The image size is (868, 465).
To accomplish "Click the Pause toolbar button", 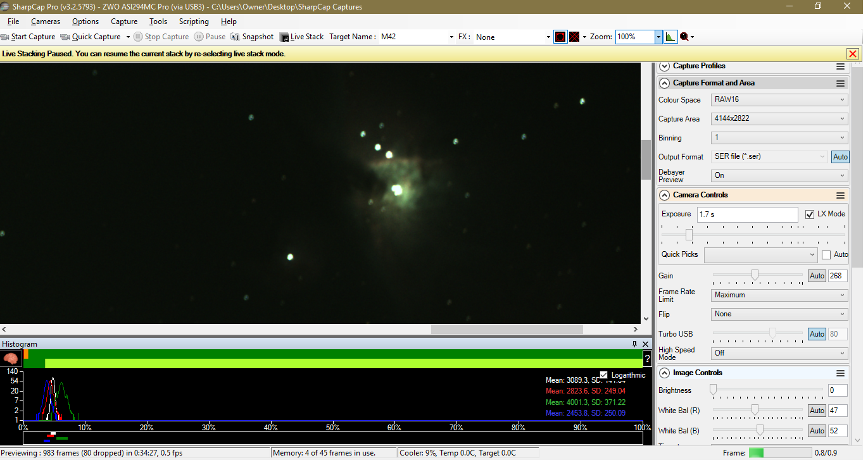I will 210,37.
